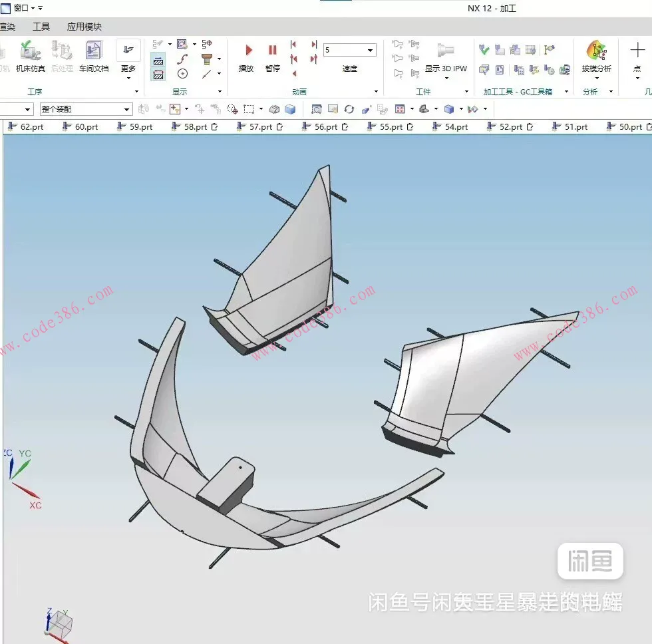Switch to the 55.prt tab
Viewport: 652px width, 644px height.
tap(390, 127)
